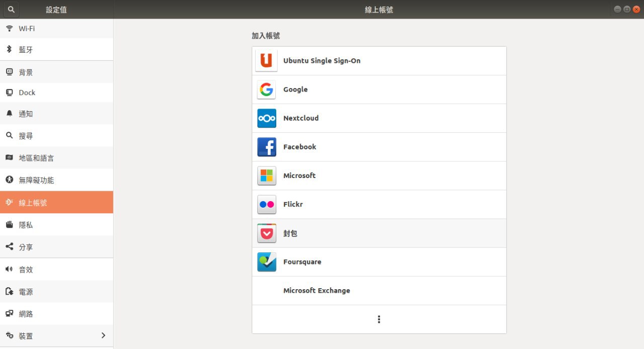Click the privacy hand icon
The width and height of the screenshot is (644, 349).
click(x=9, y=224)
